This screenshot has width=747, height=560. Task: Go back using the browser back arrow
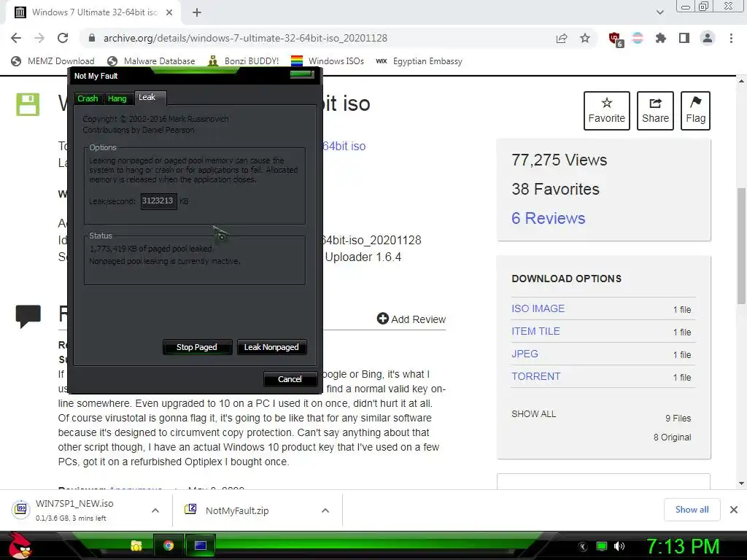click(x=16, y=38)
